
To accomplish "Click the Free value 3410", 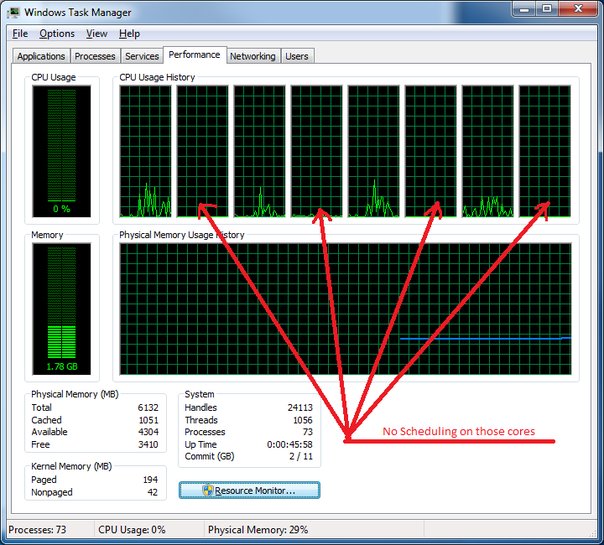I will pos(148,444).
